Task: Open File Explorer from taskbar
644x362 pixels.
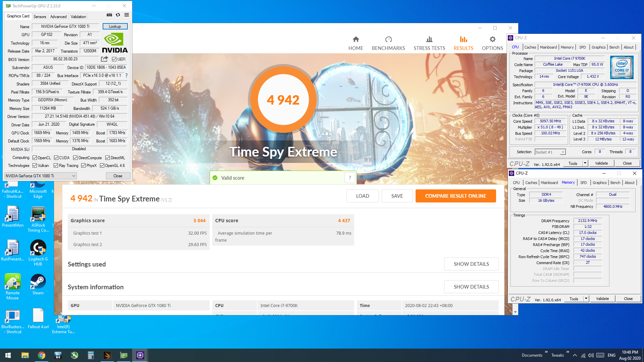Action: (x=25, y=355)
